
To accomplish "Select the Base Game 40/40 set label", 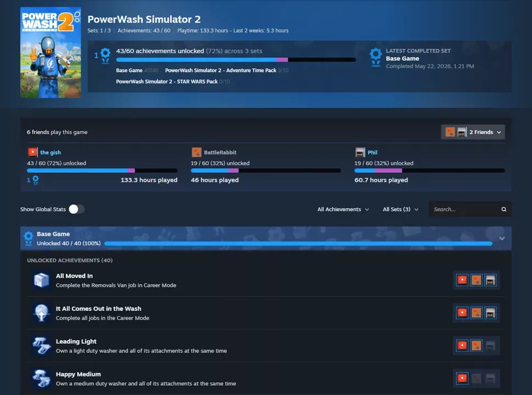I will click(137, 70).
